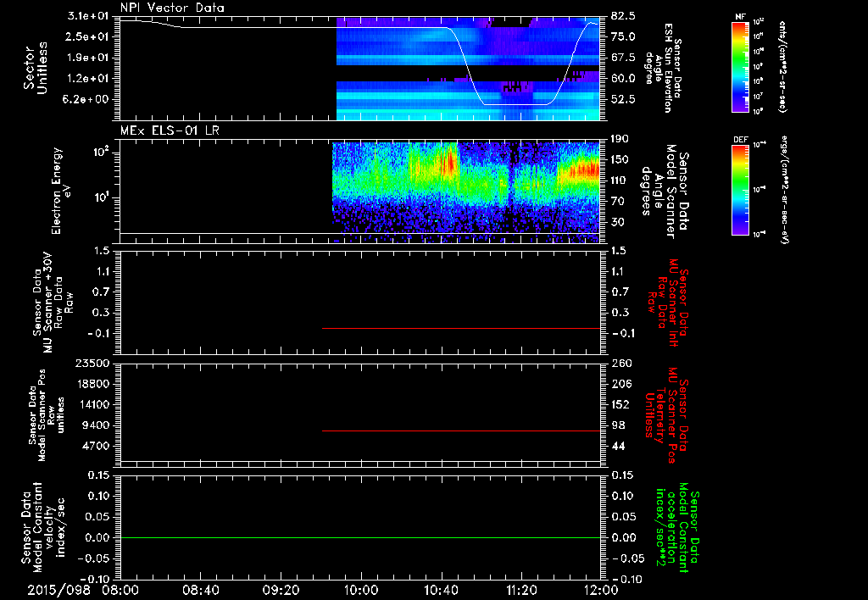
Task: Click the red 'MU Scanner Inh Raw Data' label
Action: (x=667, y=303)
